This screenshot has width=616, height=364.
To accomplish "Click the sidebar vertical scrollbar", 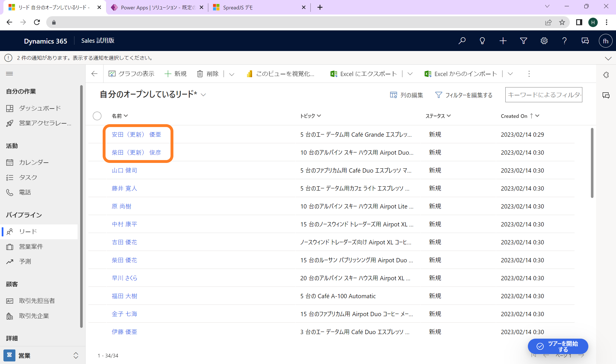I will [82, 206].
